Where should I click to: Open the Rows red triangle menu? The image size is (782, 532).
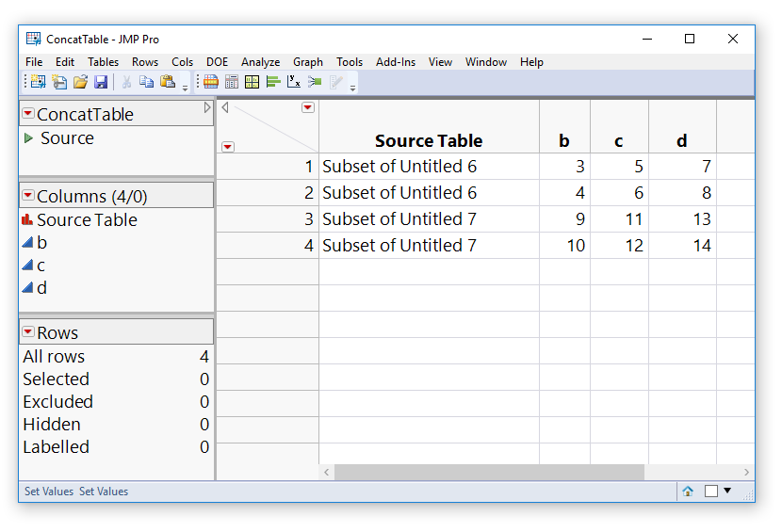point(28,331)
